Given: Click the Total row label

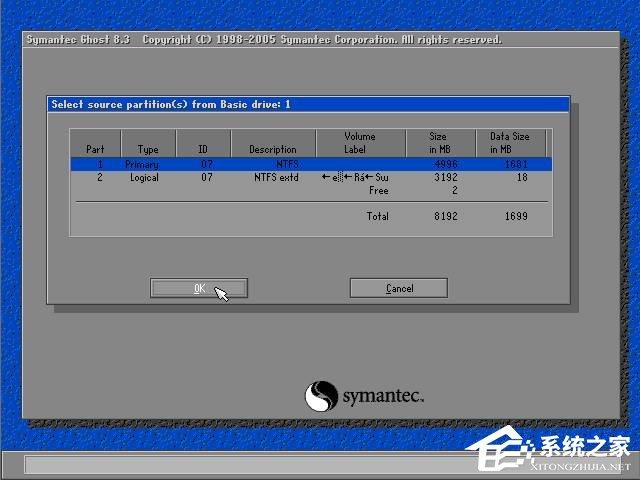Looking at the screenshot, I should click(x=378, y=216).
